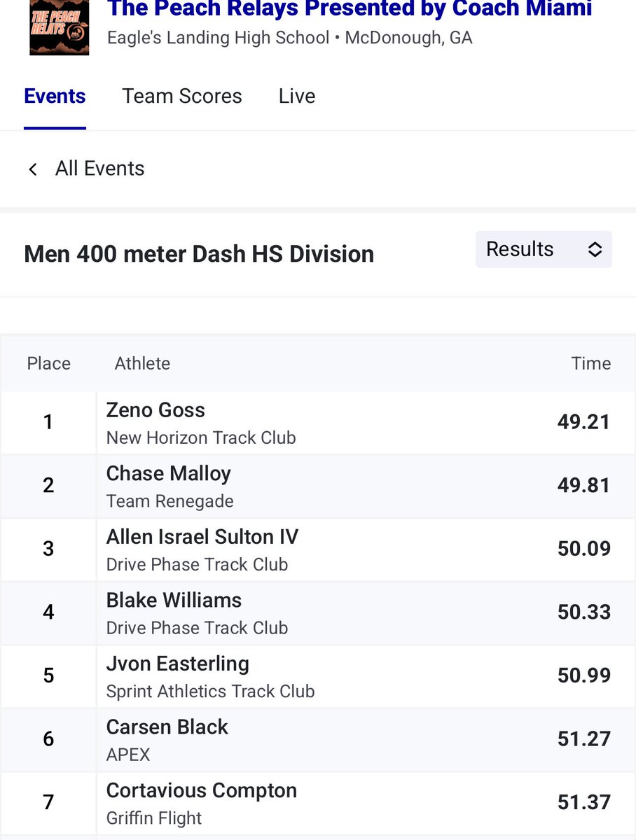This screenshot has width=636, height=840.
Task: Go back to All Events
Action: [x=100, y=169]
